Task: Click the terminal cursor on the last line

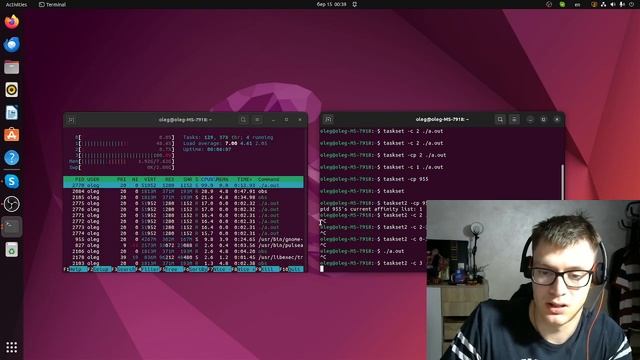Action: (x=322, y=268)
